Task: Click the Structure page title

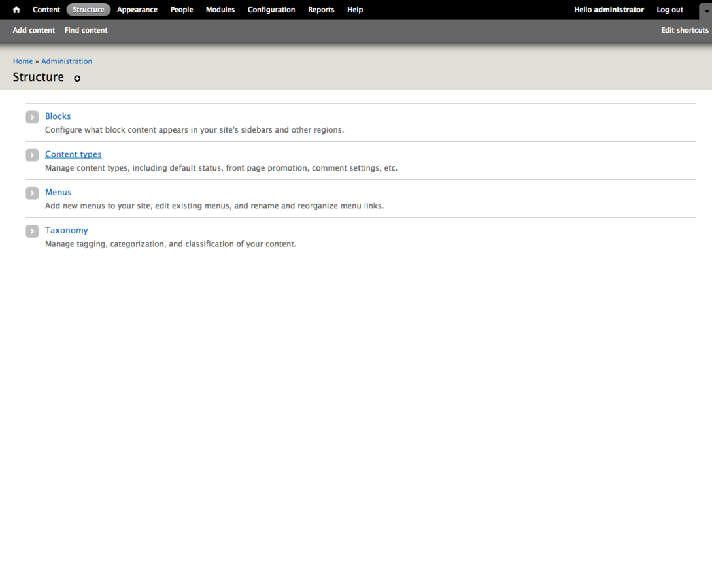Action: 38,77
